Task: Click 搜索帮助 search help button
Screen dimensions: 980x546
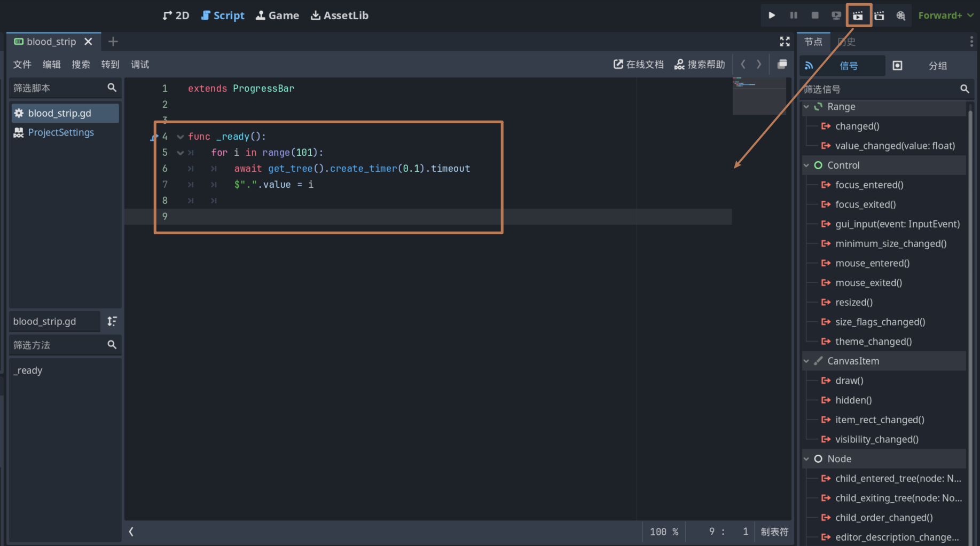Action: tap(700, 65)
